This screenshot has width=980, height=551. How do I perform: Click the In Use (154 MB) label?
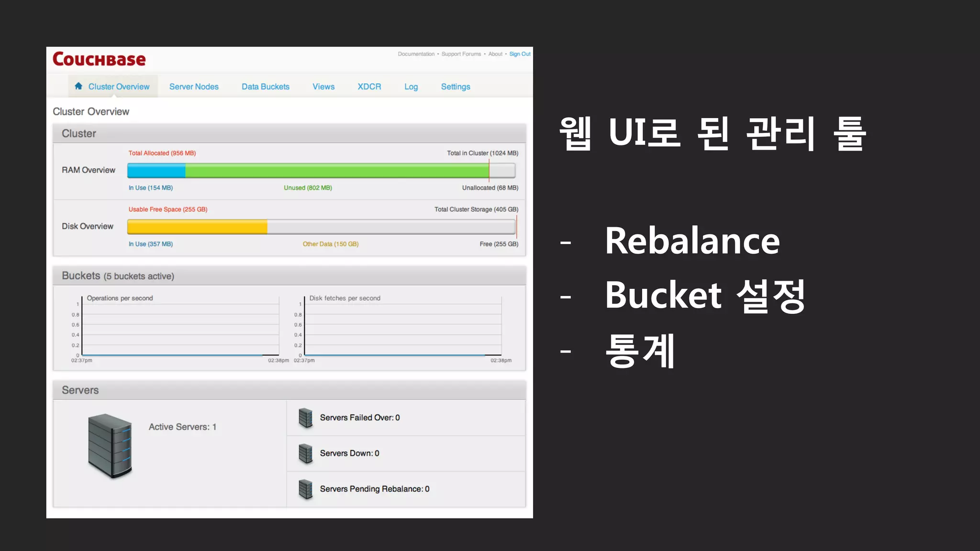pyautogui.click(x=151, y=188)
